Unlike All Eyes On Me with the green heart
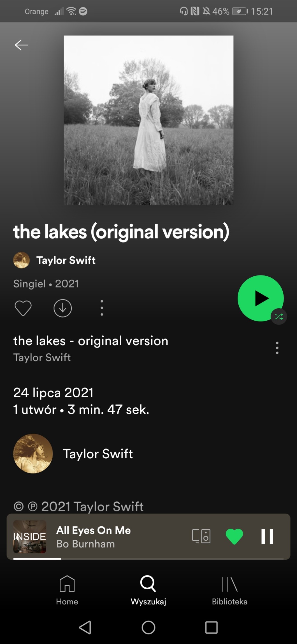Screen dimensions: 297x644 (234, 536)
